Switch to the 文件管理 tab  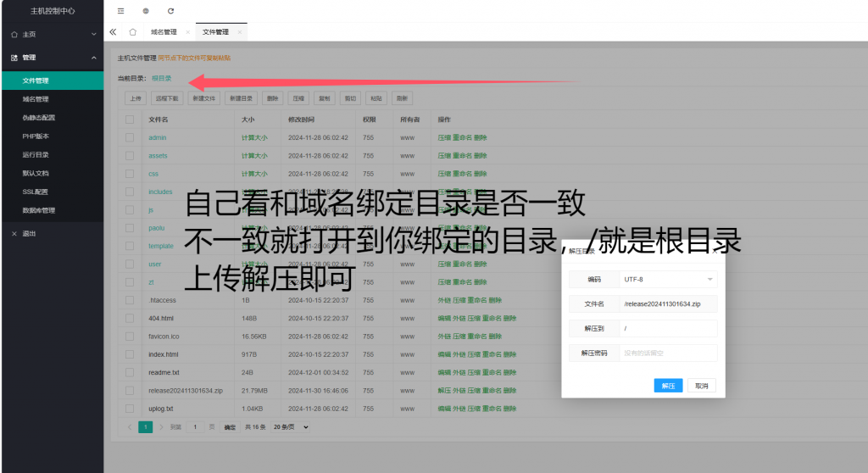215,32
